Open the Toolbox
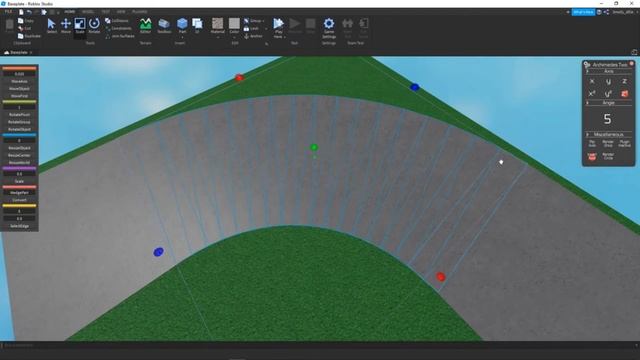 click(164, 26)
